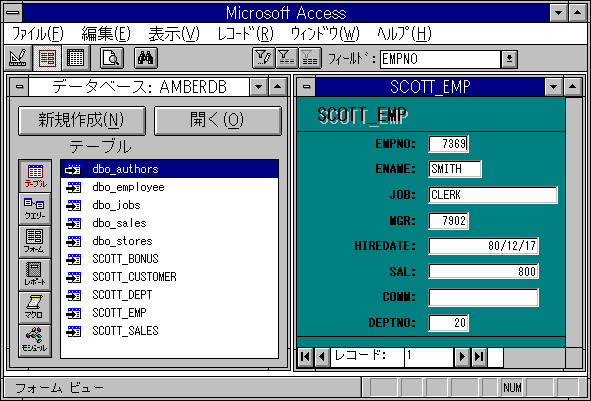Screen dimensions: 591x401
Task: Click the 開く(O) button
Action: click(x=217, y=121)
